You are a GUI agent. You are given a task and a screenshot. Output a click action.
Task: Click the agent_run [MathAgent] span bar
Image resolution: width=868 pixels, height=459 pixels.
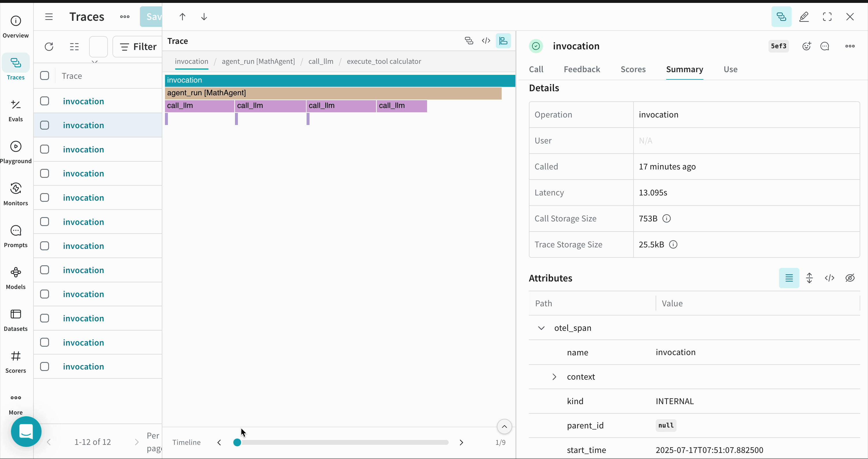(334, 93)
